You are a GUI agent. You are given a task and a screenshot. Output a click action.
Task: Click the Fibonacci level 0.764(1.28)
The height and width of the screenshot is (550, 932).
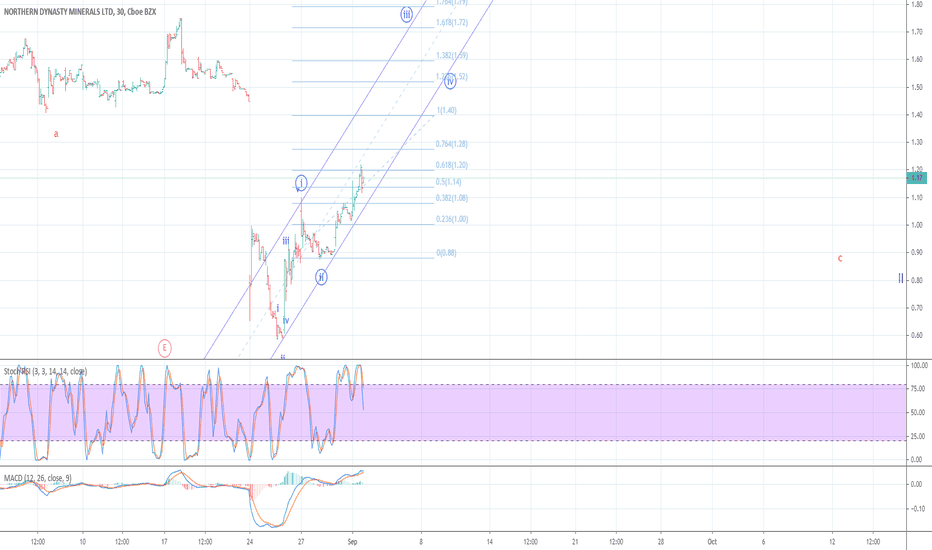[x=452, y=144]
